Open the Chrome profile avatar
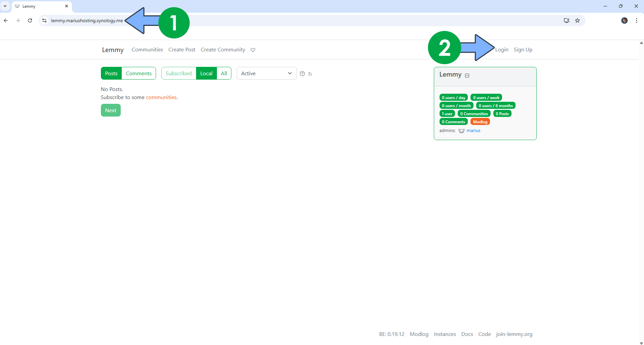The height and width of the screenshot is (345, 644). [624, 20]
